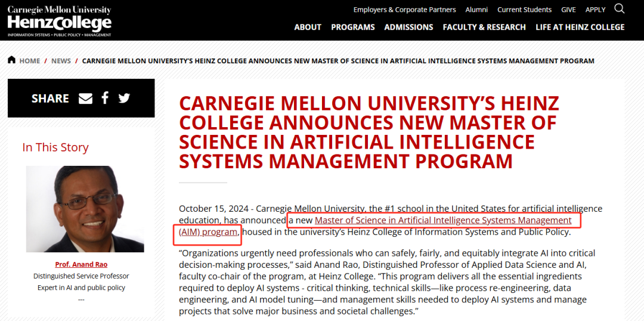Go to NEWS breadcrumb
644x321 pixels.
pyautogui.click(x=61, y=61)
